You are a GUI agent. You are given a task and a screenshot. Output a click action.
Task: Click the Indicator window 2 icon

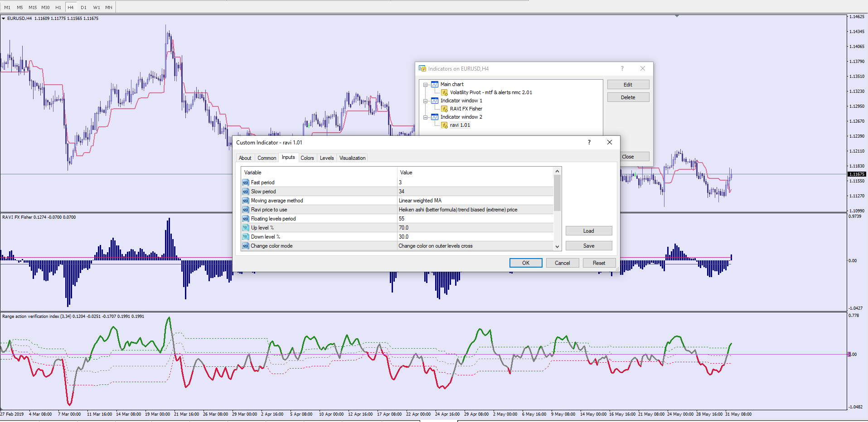(435, 117)
